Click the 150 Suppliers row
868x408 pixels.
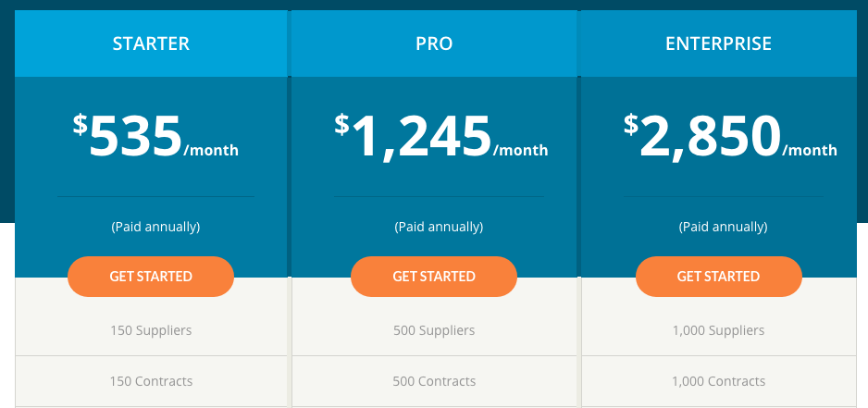[x=151, y=330]
